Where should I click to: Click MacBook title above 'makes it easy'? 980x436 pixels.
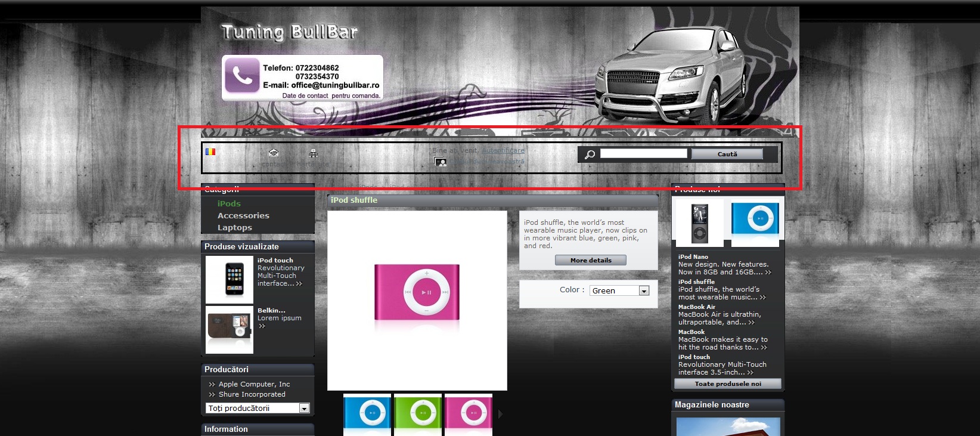691,332
